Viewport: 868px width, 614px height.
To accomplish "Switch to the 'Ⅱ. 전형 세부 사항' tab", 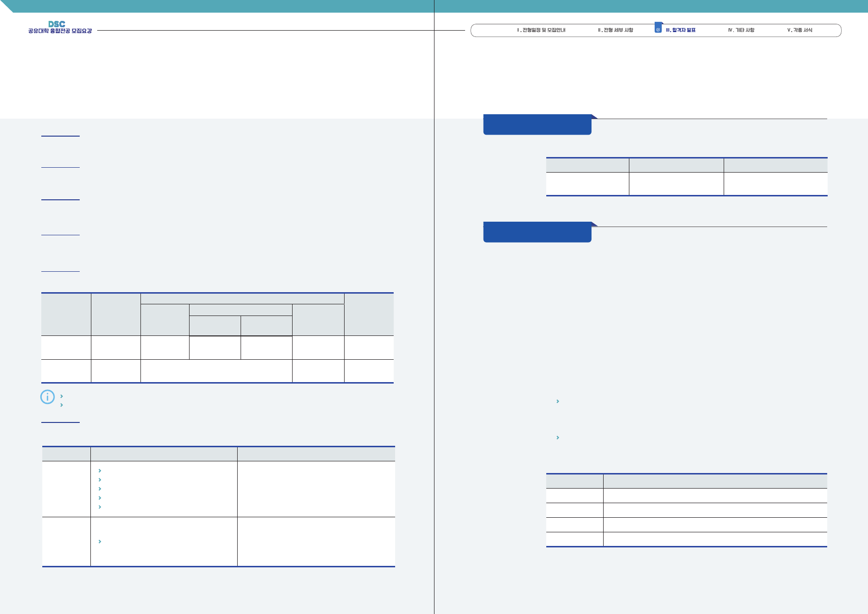I will (615, 30).
